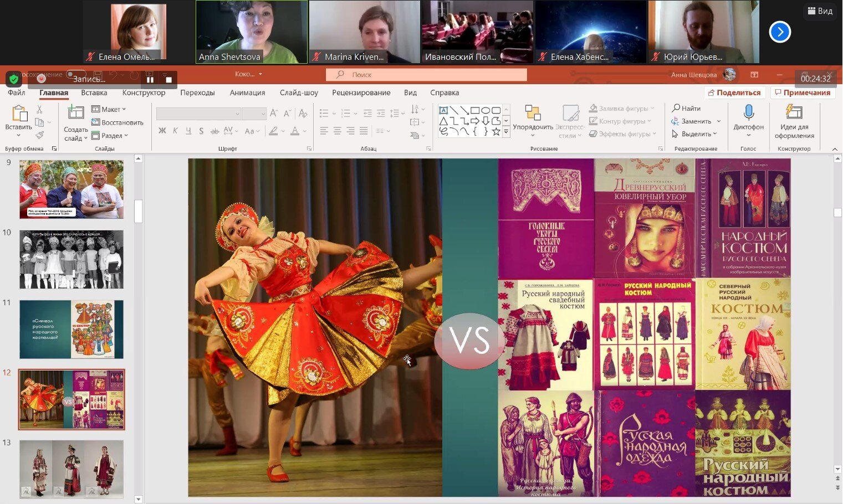
Task: Switch to the Конструктор tab
Action: pos(144,92)
